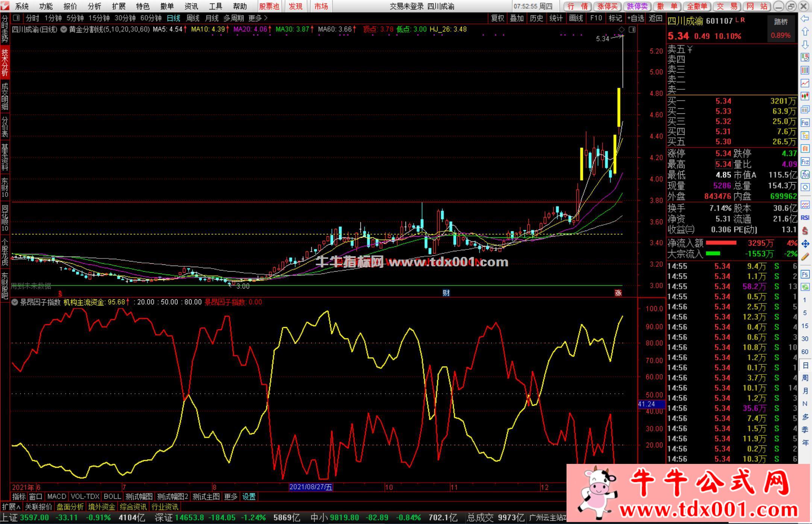The height and width of the screenshot is (524, 812).
Task: Click the F10 company info icon
Action: click(x=805, y=123)
